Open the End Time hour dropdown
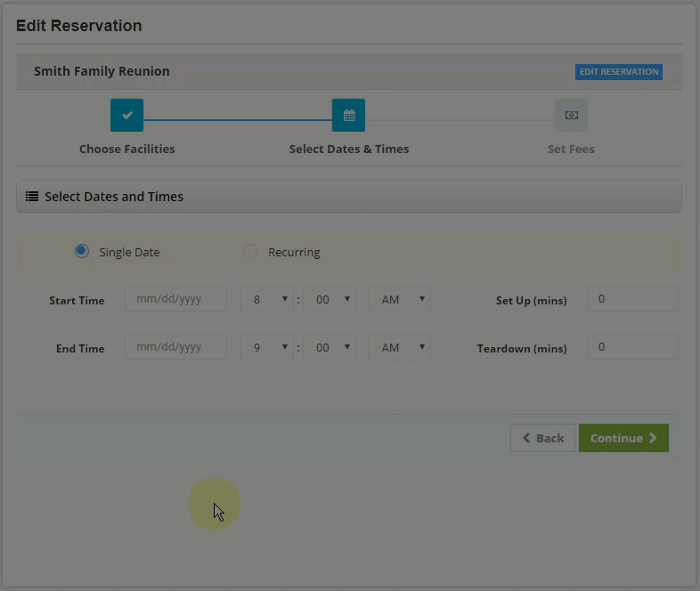This screenshot has width=700, height=591. (x=267, y=347)
